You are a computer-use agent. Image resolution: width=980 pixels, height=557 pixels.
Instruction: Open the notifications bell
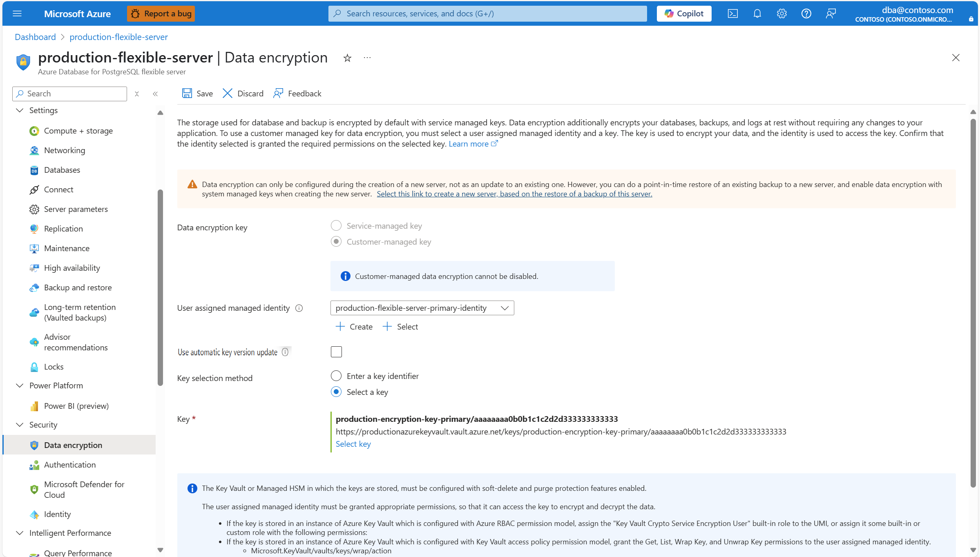click(757, 13)
